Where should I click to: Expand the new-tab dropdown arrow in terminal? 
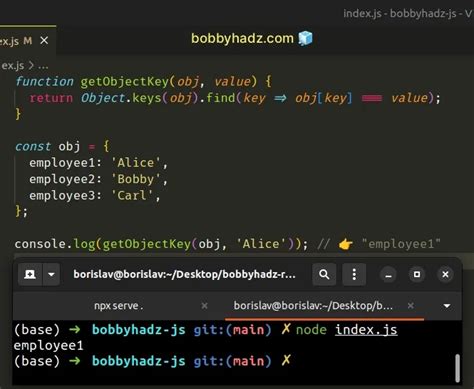[x=51, y=274]
